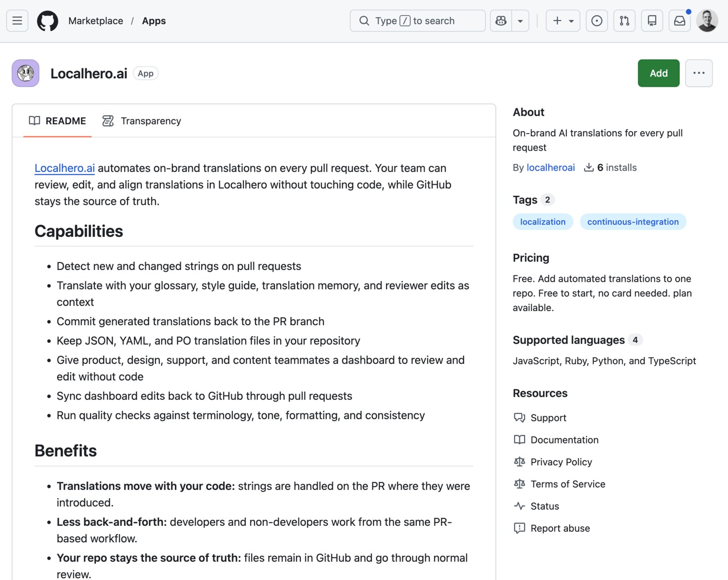Viewport: 728px width, 580px height.
Task: Open user profile avatar menu
Action: pos(707,21)
